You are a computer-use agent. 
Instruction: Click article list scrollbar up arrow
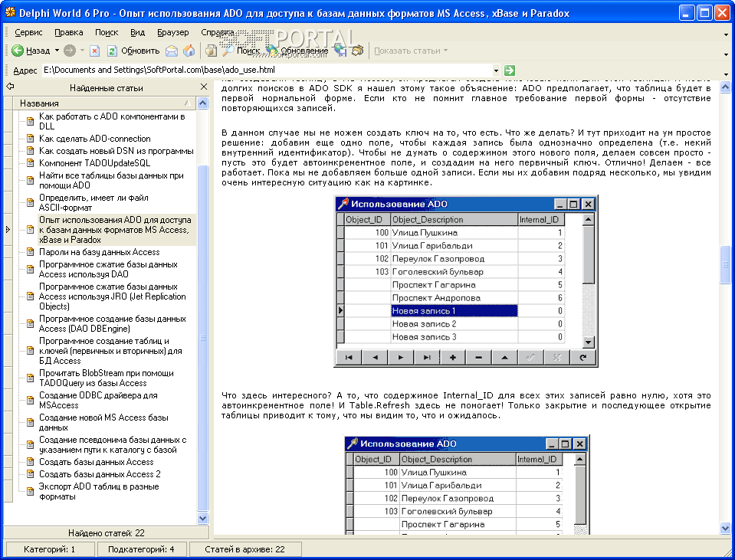point(203,103)
